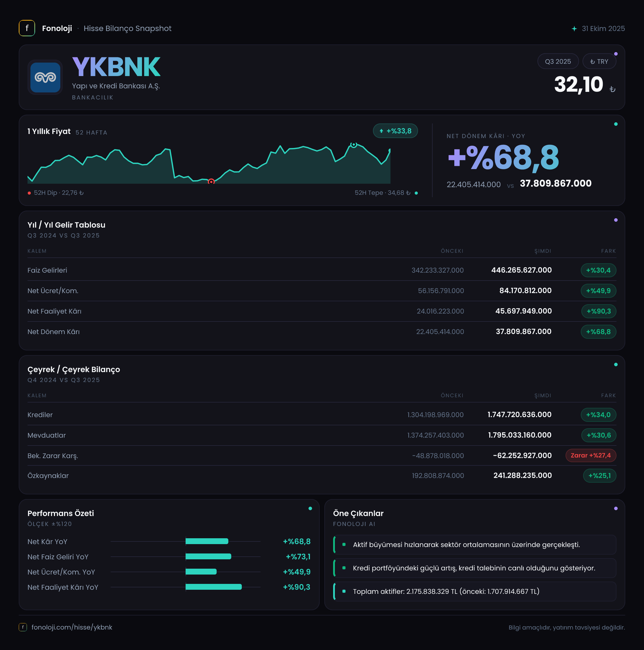Click the value 342.233.327.000
Image resolution: width=644 pixels, height=650 pixels.
438,270
